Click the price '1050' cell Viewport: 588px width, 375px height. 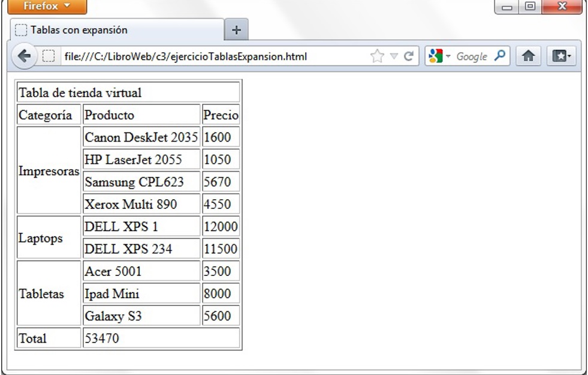click(x=221, y=159)
